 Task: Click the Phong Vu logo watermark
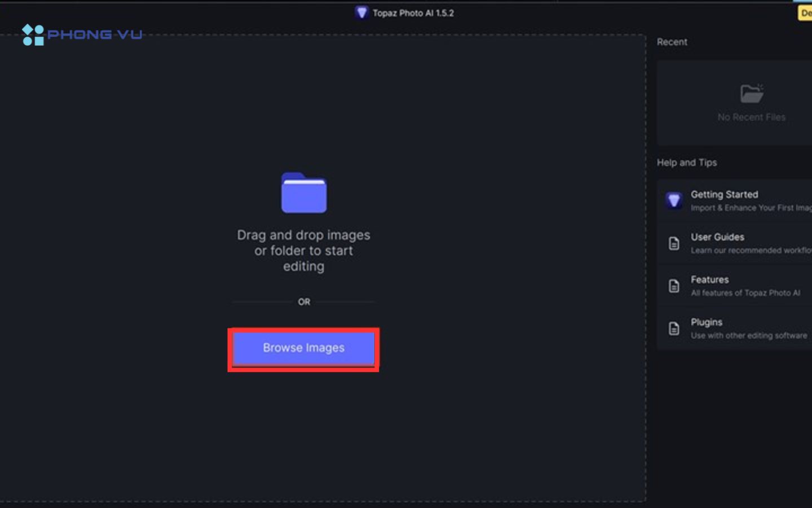coord(82,34)
